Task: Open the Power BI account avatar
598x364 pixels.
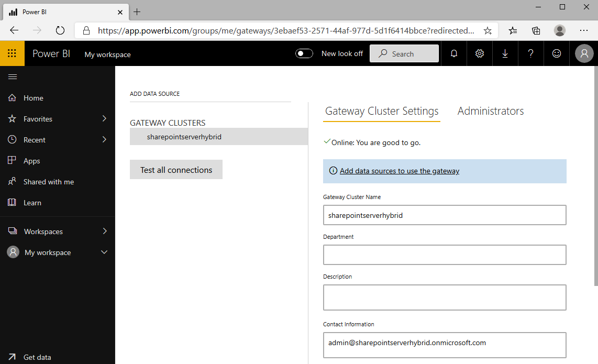Action: point(584,53)
